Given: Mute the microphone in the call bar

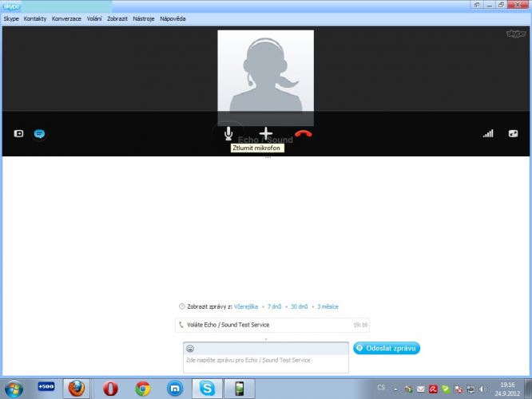Looking at the screenshot, I should 228,133.
